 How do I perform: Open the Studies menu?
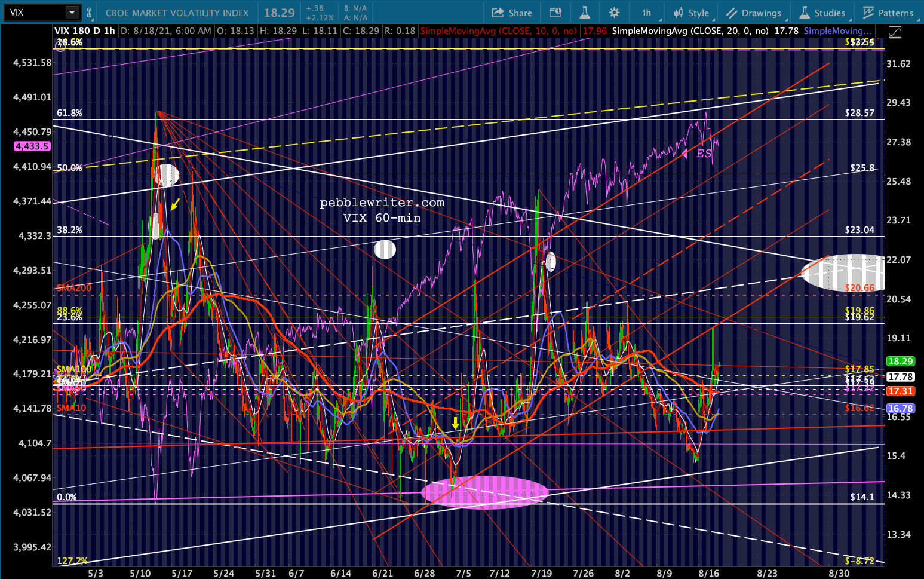tap(822, 13)
